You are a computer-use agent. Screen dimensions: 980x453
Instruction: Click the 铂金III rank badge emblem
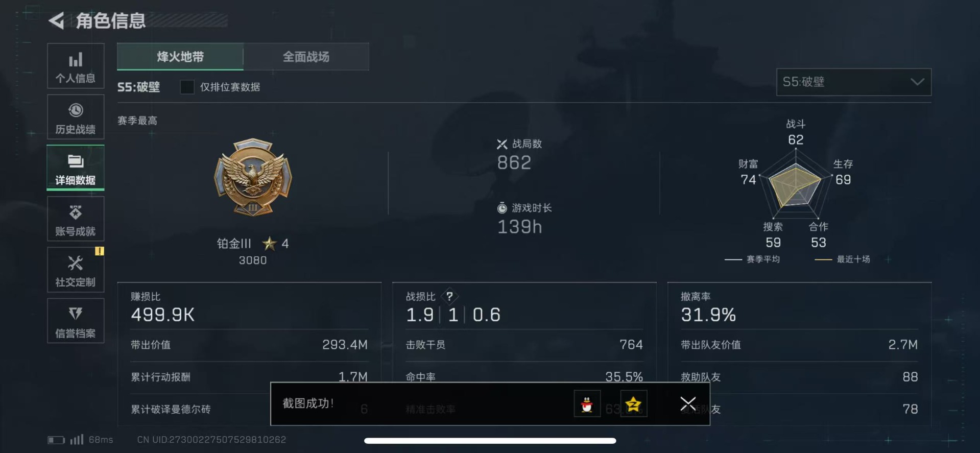tap(253, 177)
